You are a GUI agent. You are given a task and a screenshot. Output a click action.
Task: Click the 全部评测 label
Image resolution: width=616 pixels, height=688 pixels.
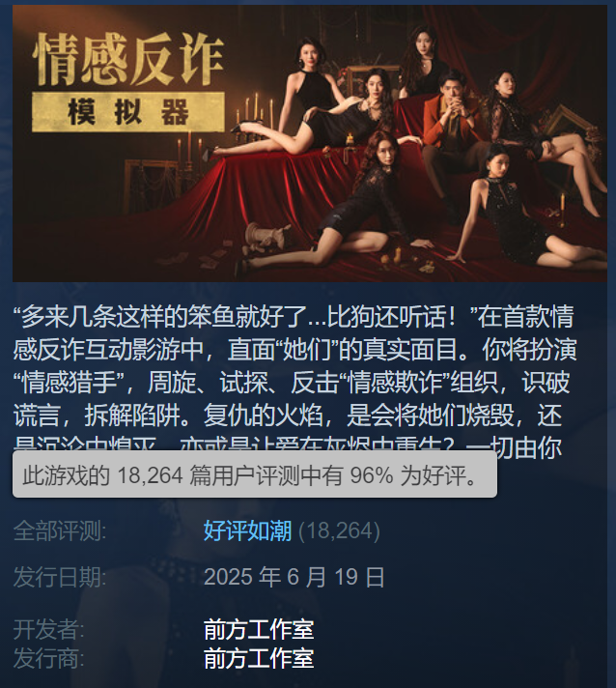pyautogui.click(x=60, y=530)
